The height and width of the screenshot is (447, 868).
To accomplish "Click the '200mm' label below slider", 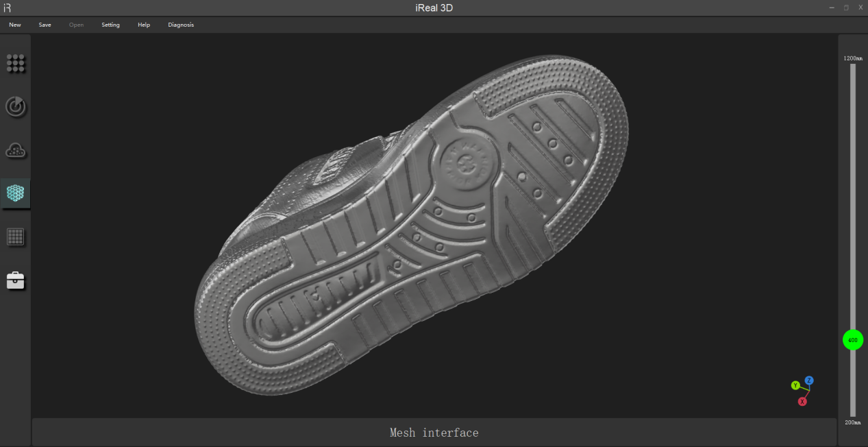I will point(853,422).
